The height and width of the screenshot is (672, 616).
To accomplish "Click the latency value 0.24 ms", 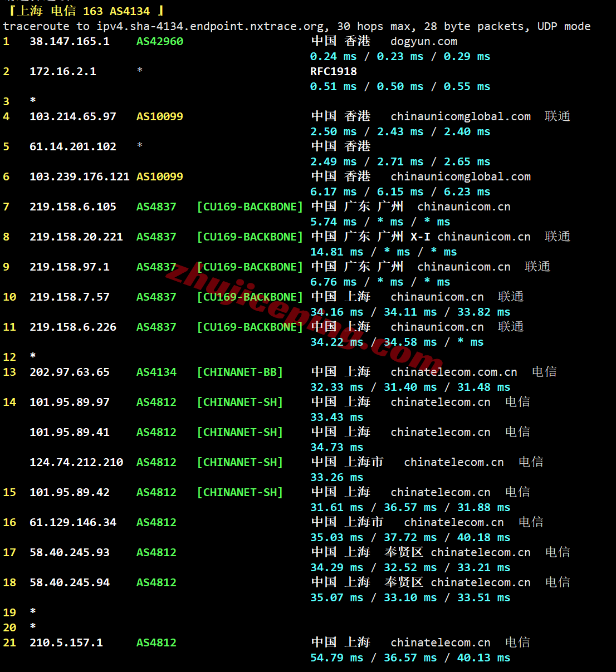I will click(334, 56).
